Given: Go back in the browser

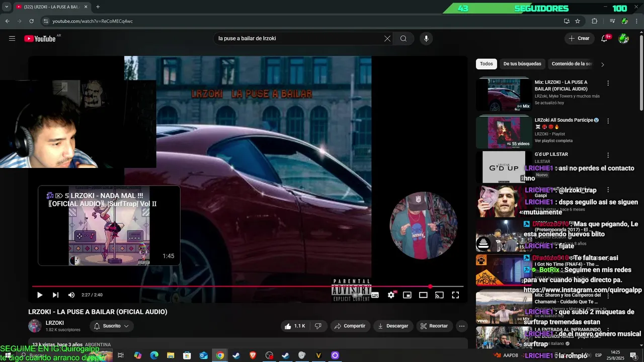Looking at the screenshot, I should click(7, 21).
